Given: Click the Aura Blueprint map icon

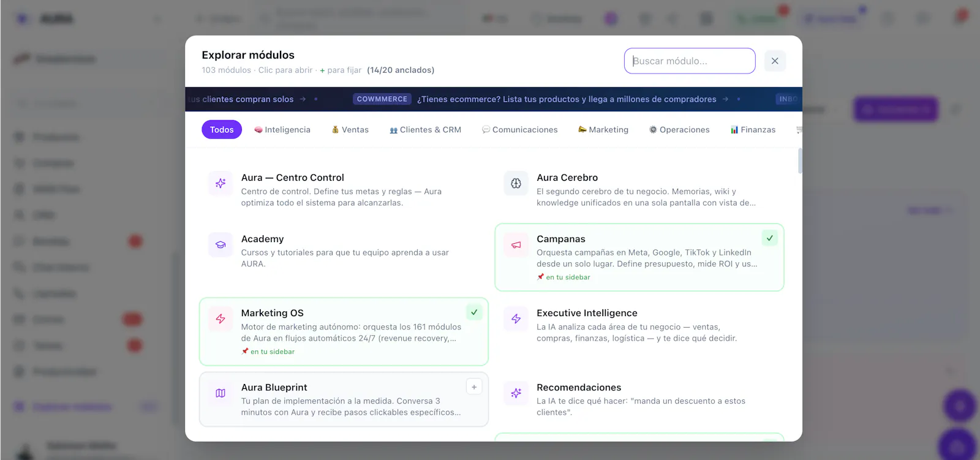Looking at the screenshot, I should coord(221,393).
